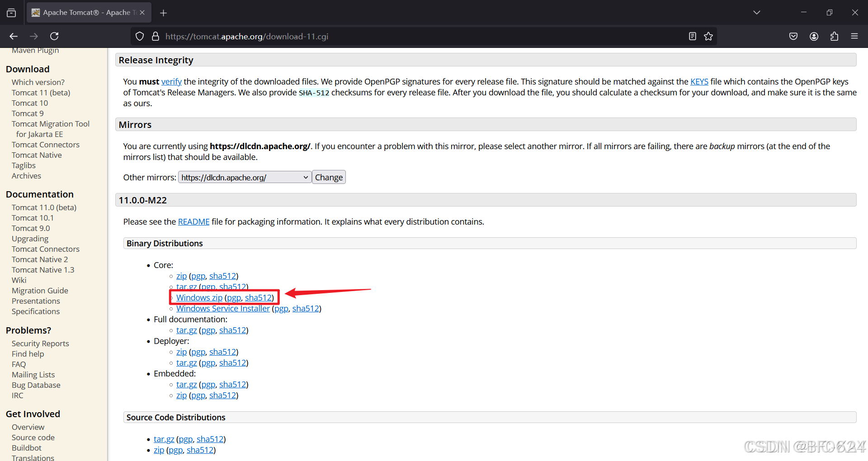Open the Firefox application menu
This screenshot has height=461, width=868.
tap(854, 36)
